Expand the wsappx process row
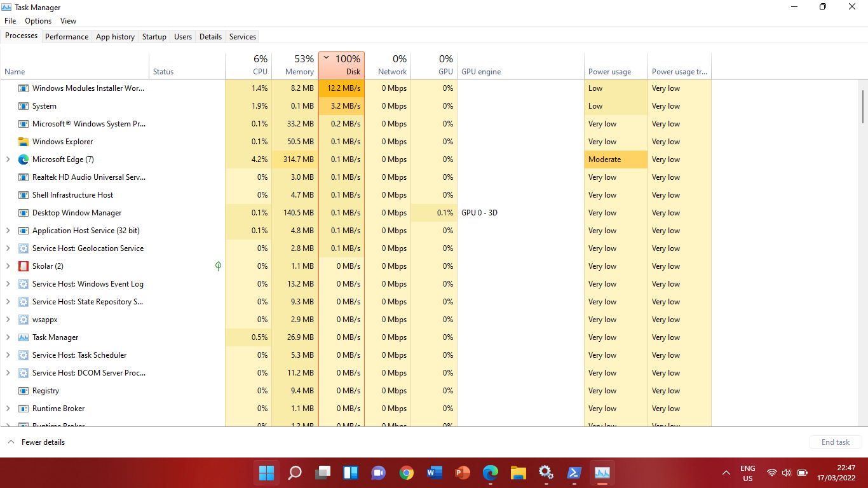The width and height of the screenshot is (868, 488). tap(8, 320)
